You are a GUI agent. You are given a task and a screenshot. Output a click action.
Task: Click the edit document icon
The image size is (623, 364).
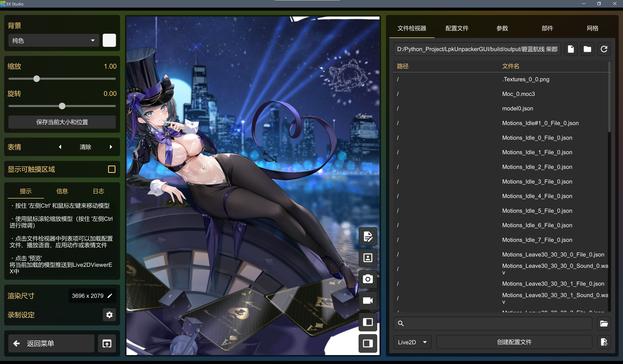[x=368, y=236]
